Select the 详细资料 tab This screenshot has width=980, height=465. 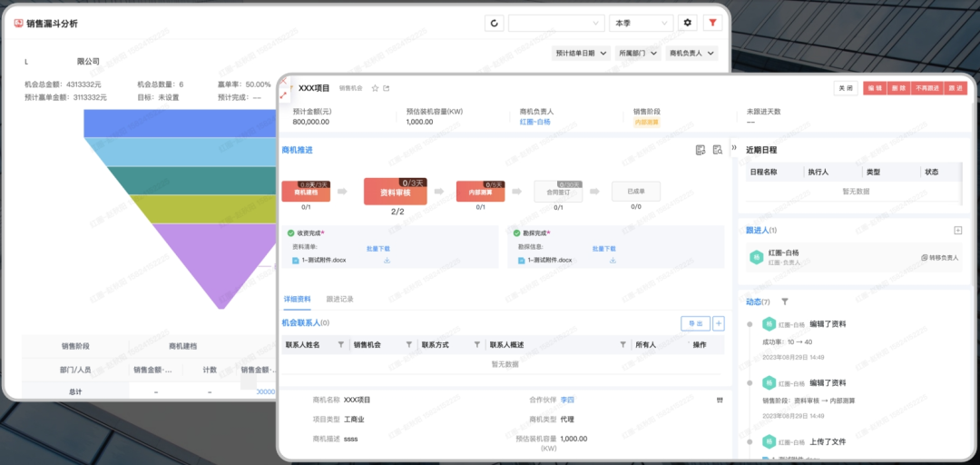coord(297,299)
